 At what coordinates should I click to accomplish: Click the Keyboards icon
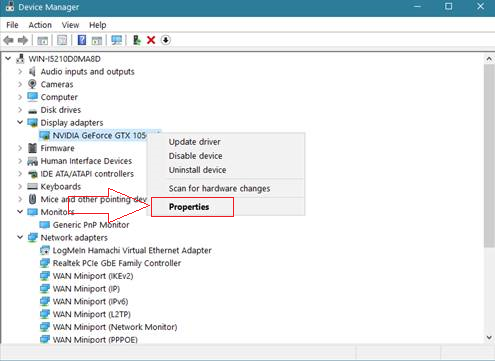(x=32, y=186)
